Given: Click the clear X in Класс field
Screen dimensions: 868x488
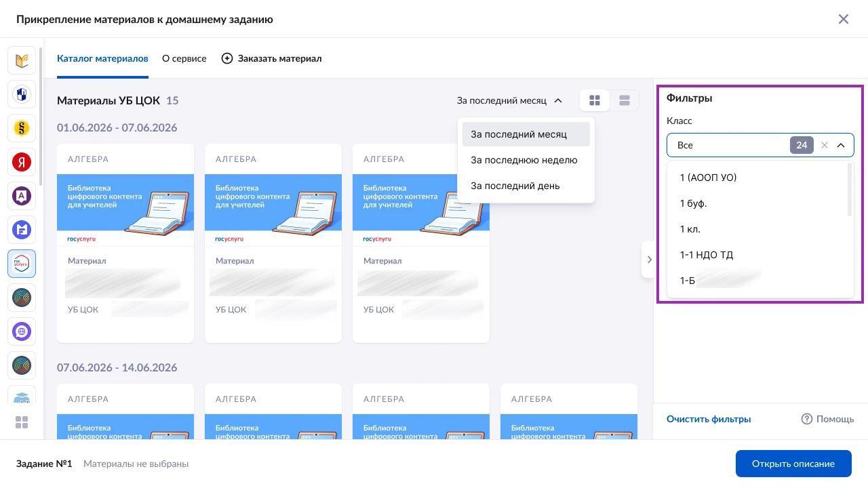Looking at the screenshot, I should click(x=825, y=145).
